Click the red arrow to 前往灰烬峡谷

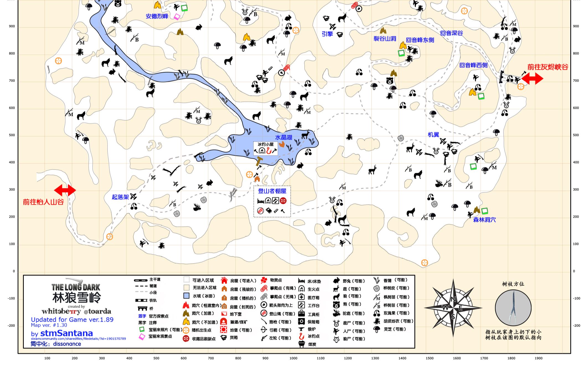532,79
